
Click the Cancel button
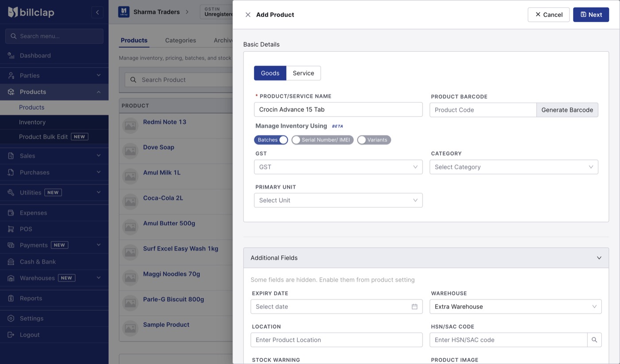click(x=549, y=15)
